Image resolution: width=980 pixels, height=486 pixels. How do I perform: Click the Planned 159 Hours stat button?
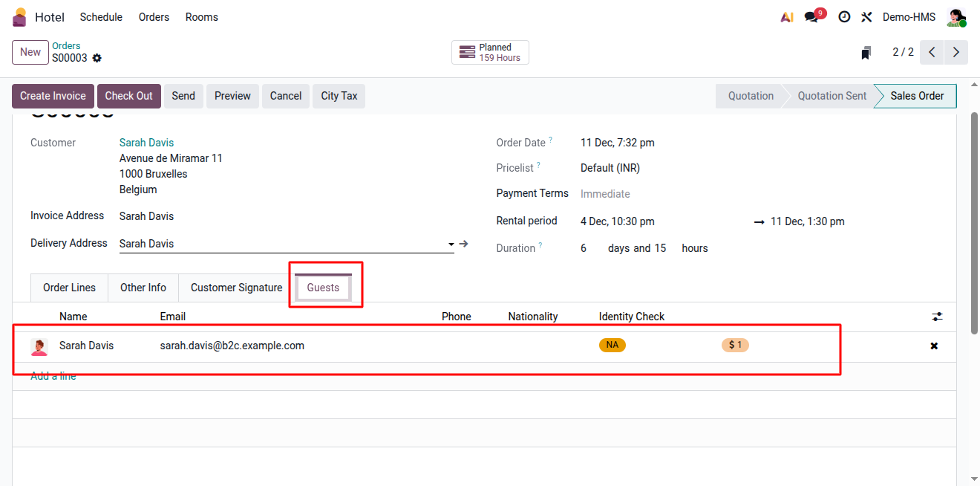490,53
